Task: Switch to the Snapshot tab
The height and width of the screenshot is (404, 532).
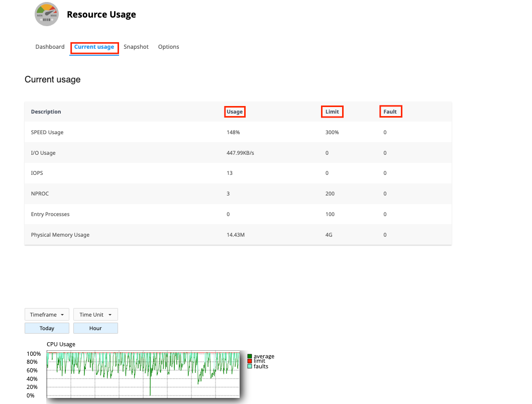Action: click(x=136, y=47)
